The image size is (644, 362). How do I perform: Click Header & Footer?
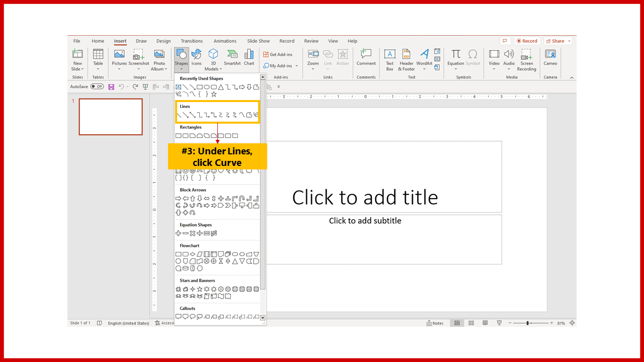click(x=407, y=60)
